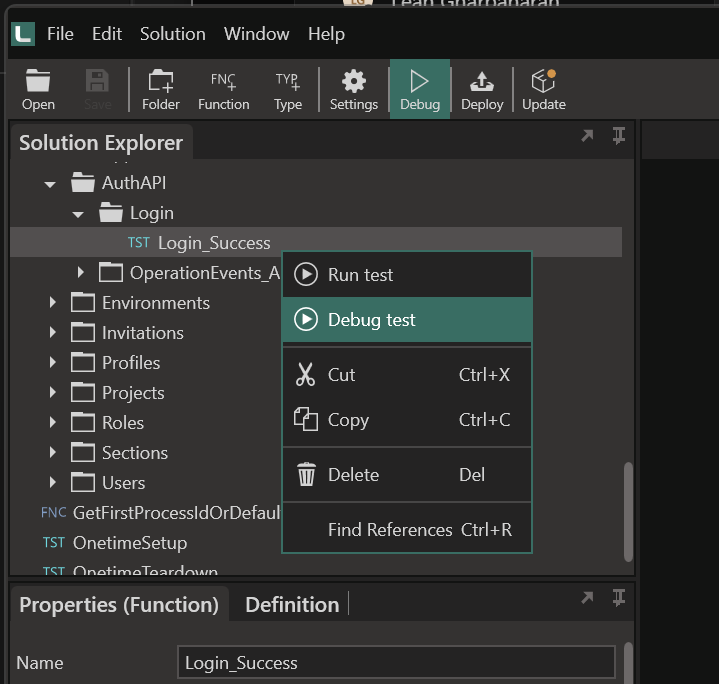
Task: Create a new Type from toolbar
Action: 288,89
